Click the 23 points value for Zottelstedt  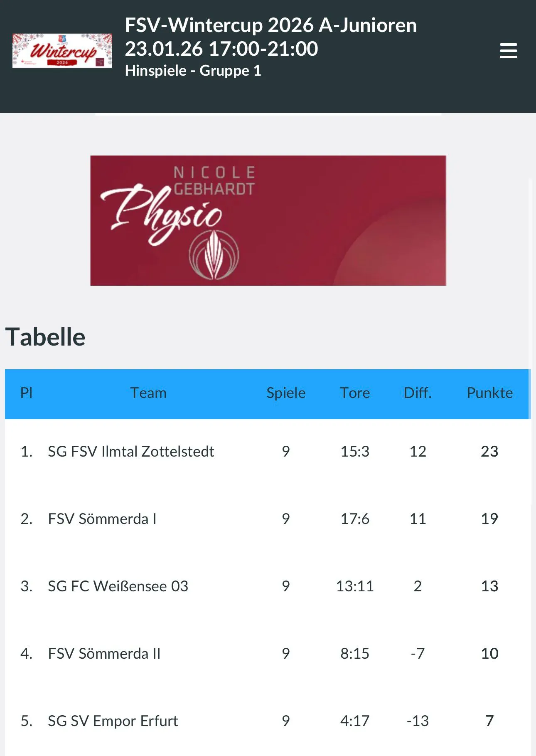coord(489,452)
